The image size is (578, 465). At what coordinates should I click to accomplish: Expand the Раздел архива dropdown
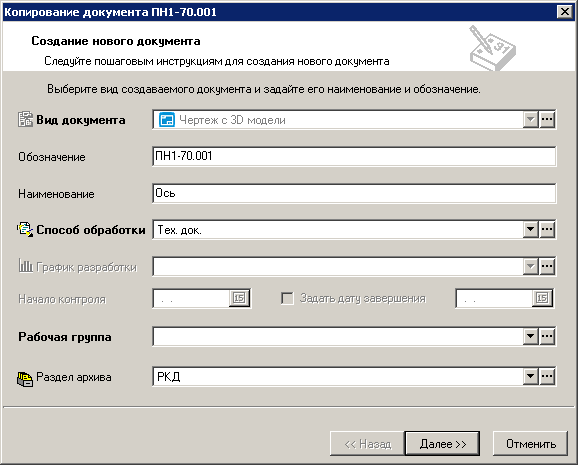tap(530, 376)
